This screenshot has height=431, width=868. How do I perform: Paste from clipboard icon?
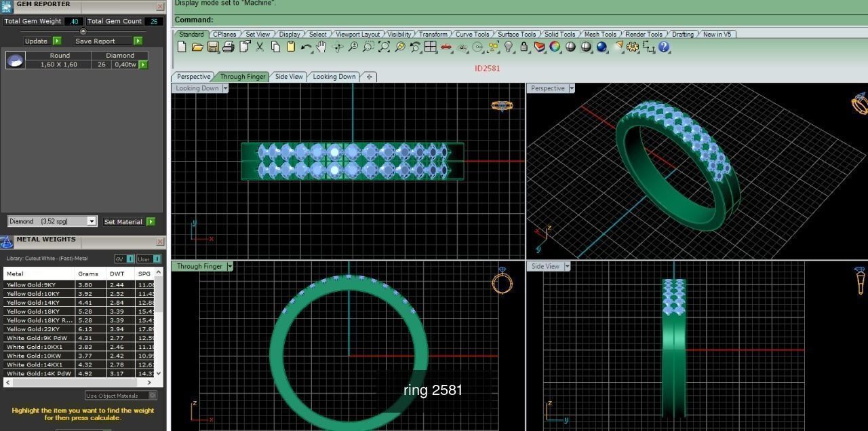coord(291,47)
